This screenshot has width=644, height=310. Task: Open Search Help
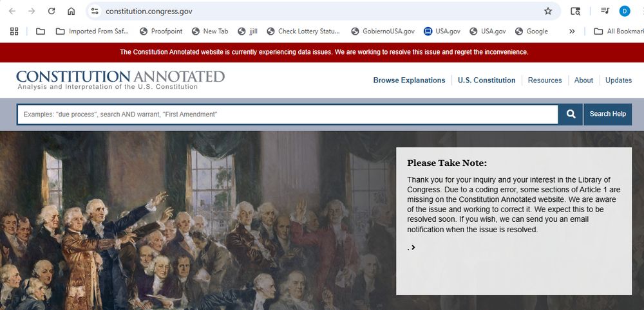click(x=608, y=114)
